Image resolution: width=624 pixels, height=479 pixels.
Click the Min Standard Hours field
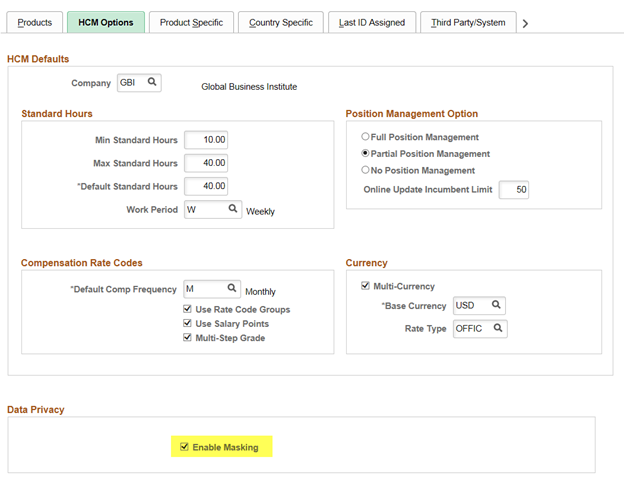[206, 140]
